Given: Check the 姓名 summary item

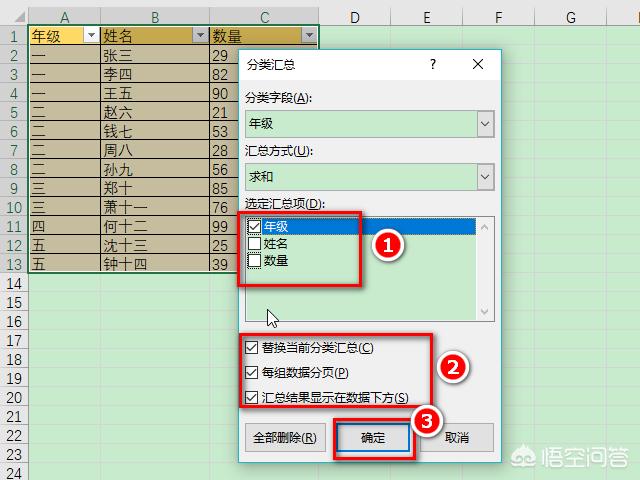Looking at the screenshot, I should (x=254, y=244).
